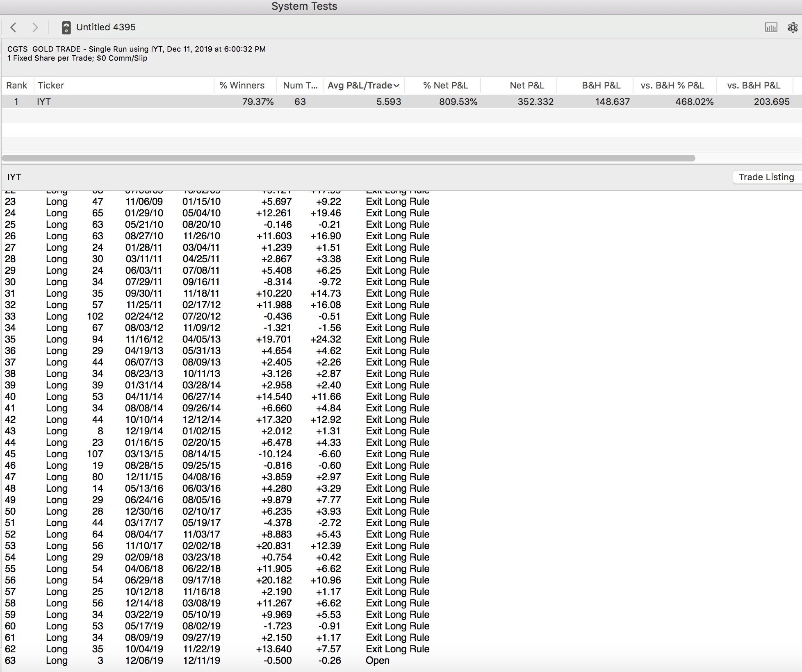Click the forward navigation arrow

[x=35, y=27]
